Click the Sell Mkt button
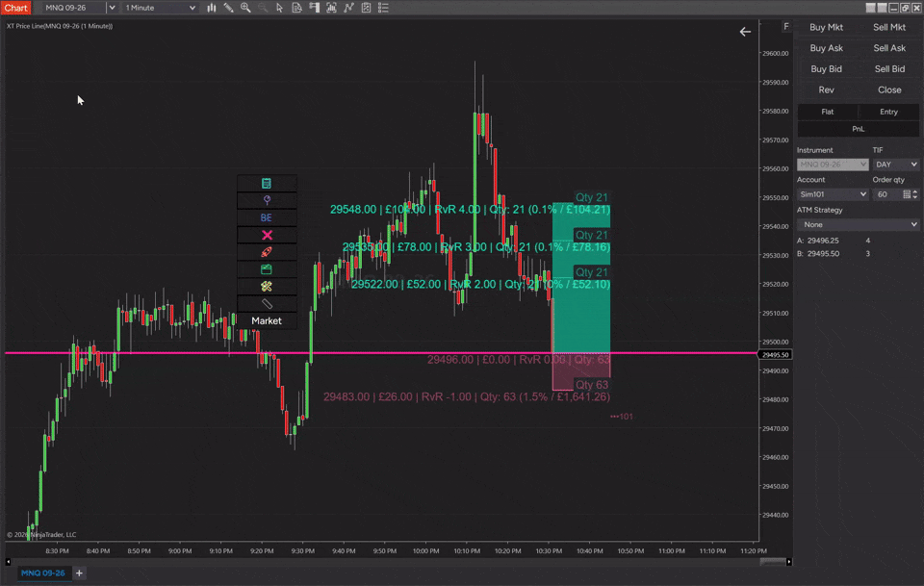924x586 pixels. [x=889, y=27]
